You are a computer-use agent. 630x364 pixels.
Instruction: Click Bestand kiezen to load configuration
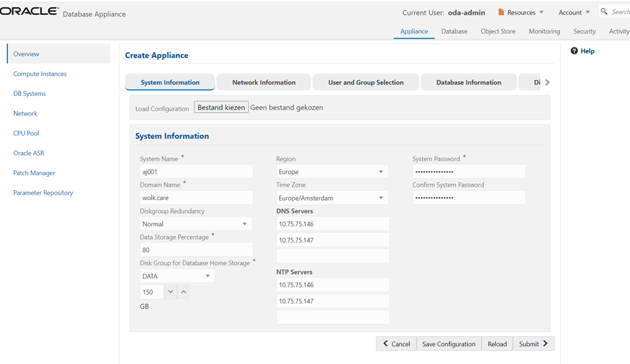click(221, 107)
